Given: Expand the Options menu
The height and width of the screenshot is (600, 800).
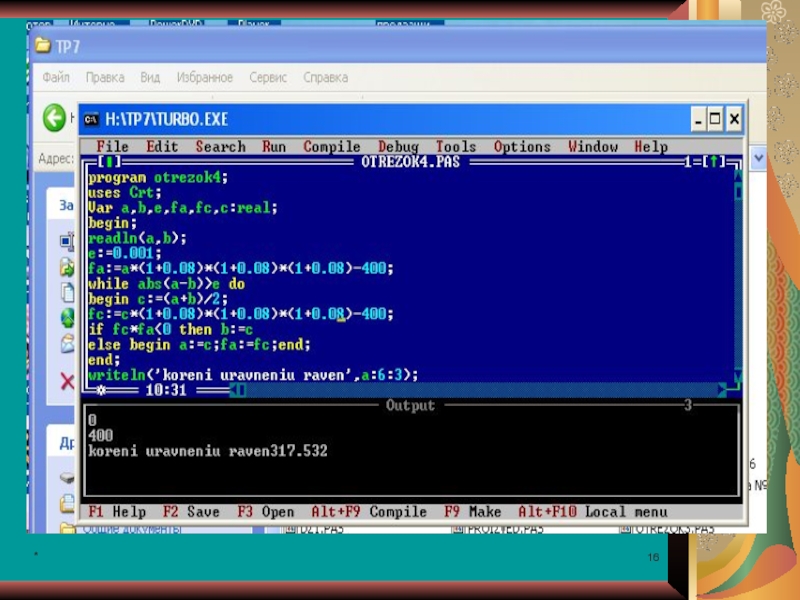Looking at the screenshot, I should (x=522, y=147).
